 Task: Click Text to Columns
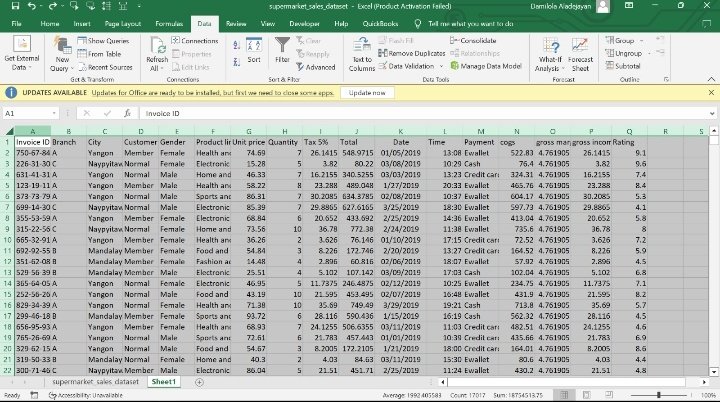(362, 54)
